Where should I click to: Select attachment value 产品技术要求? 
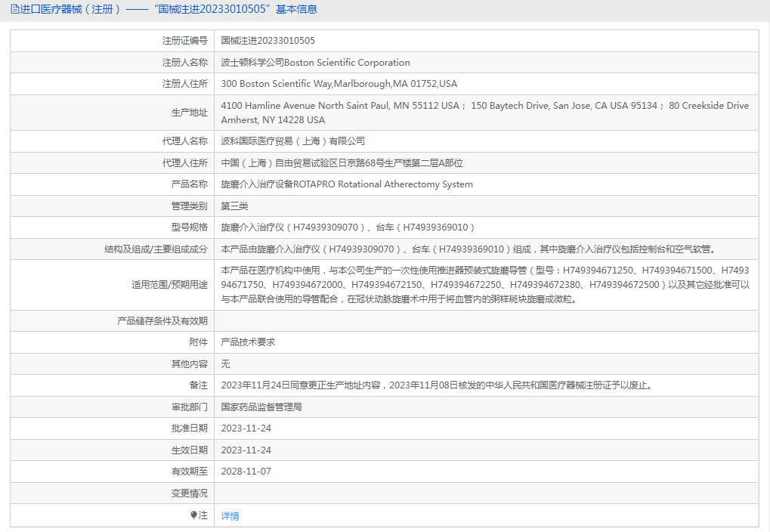click(248, 342)
